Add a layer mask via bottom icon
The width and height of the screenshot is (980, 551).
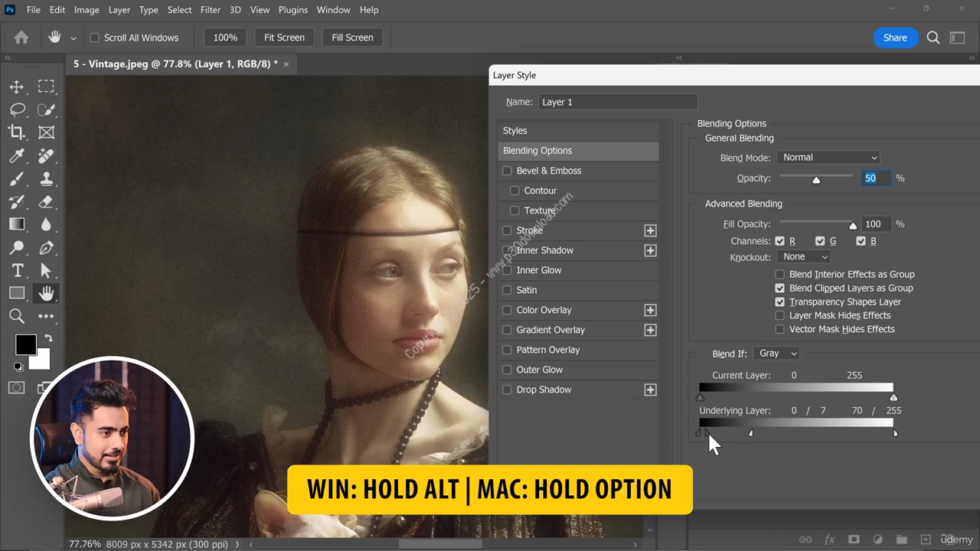click(854, 540)
